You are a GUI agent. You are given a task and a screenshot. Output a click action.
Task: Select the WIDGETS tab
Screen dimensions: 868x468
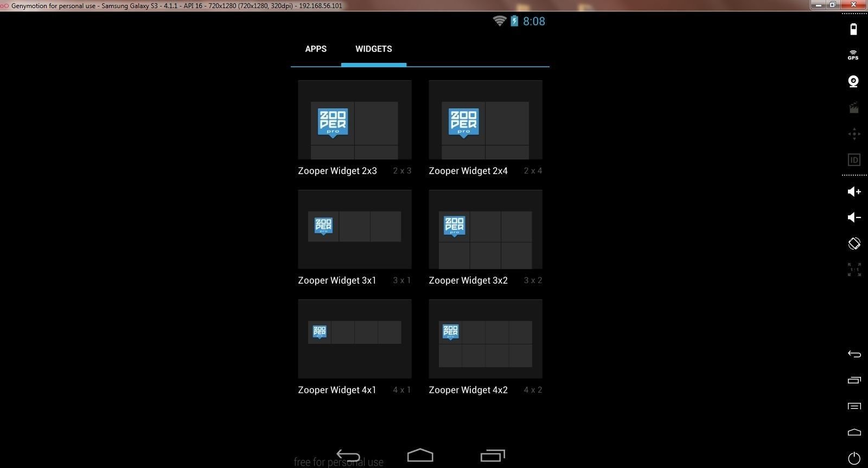coord(374,49)
